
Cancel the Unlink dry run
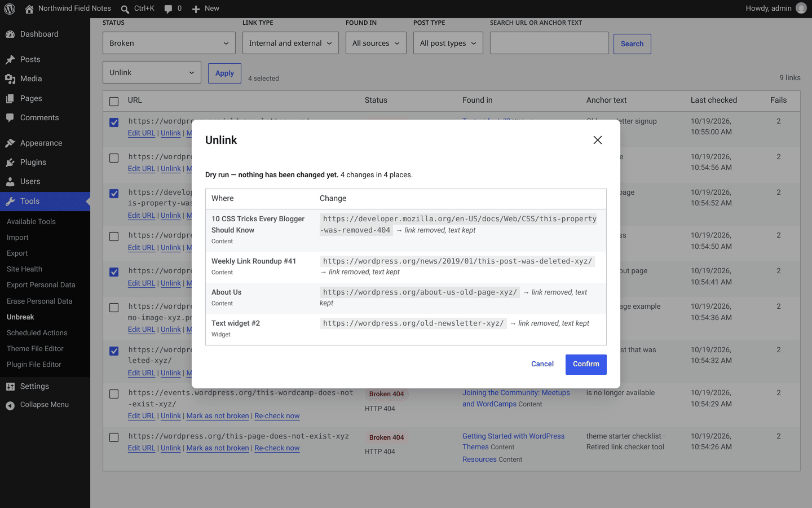(542, 364)
